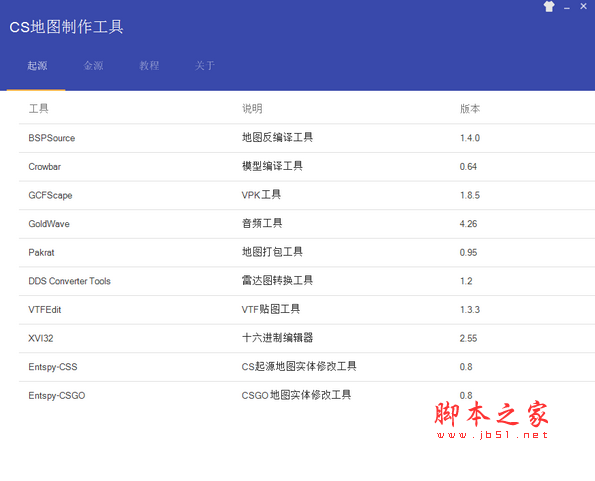Choose GoldWave in the tools list
The width and height of the screenshot is (595, 481).
49,224
